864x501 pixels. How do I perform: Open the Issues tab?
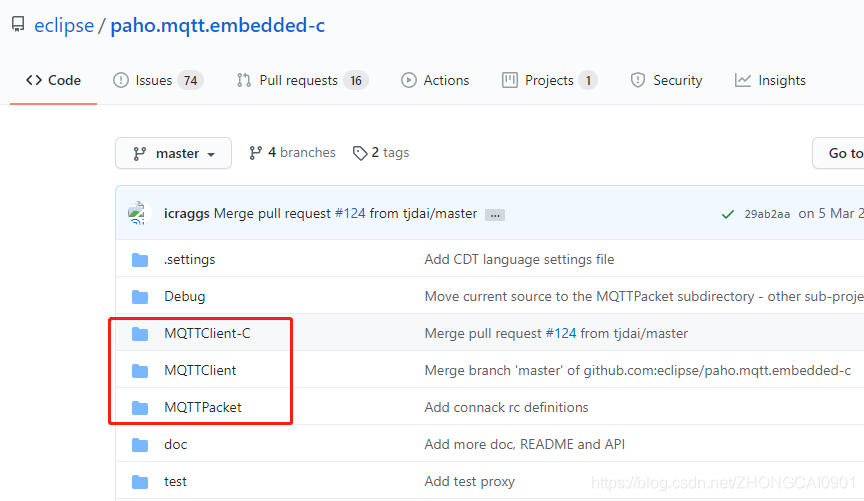[158, 80]
